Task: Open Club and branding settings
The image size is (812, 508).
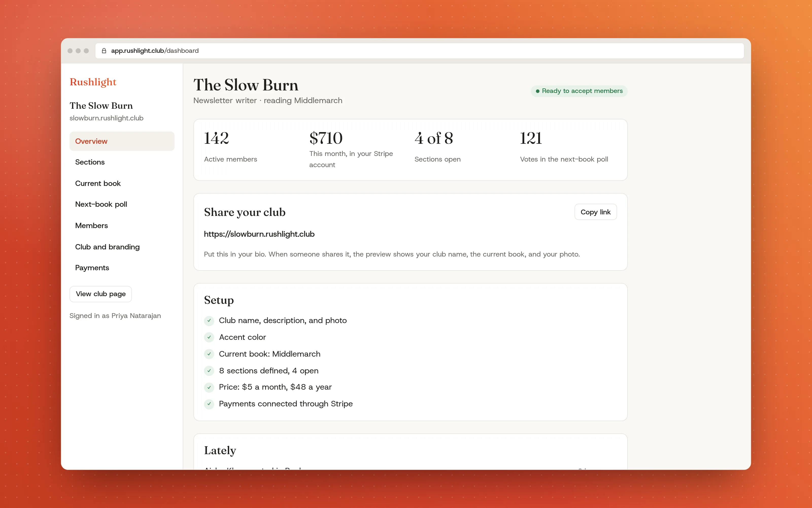Action: click(122, 247)
